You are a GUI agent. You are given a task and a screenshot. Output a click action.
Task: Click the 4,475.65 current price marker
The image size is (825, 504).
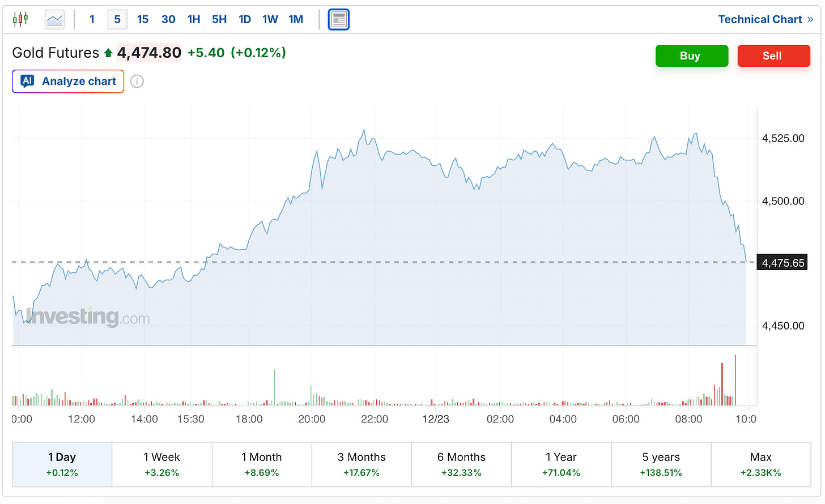[x=783, y=263]
